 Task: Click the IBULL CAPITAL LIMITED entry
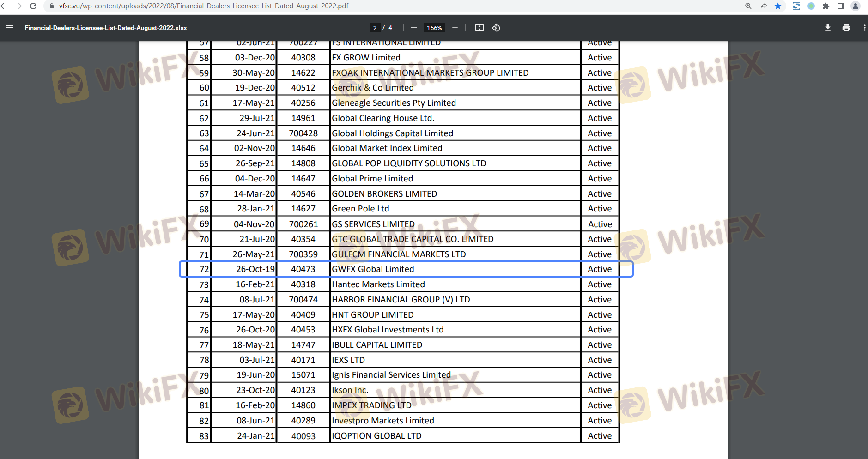click(x=377, y=345)
